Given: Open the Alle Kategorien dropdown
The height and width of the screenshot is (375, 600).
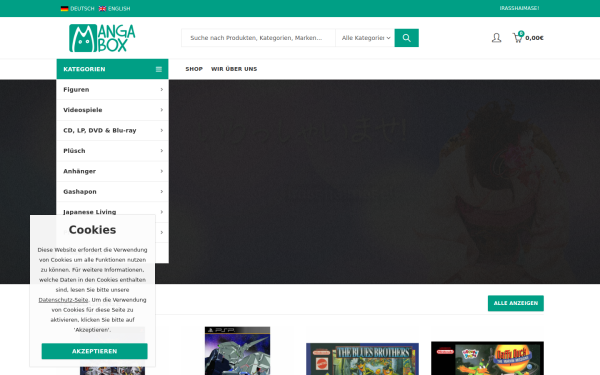Looking at the screenshot, I should (x=365, y=38).
